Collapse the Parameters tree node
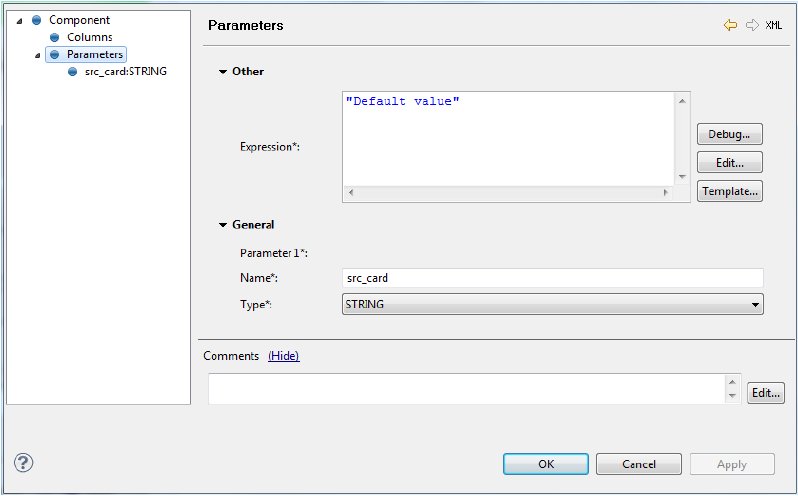Viewport: 798px width, 496px height. pyautogui.click(x=37, y=55)
